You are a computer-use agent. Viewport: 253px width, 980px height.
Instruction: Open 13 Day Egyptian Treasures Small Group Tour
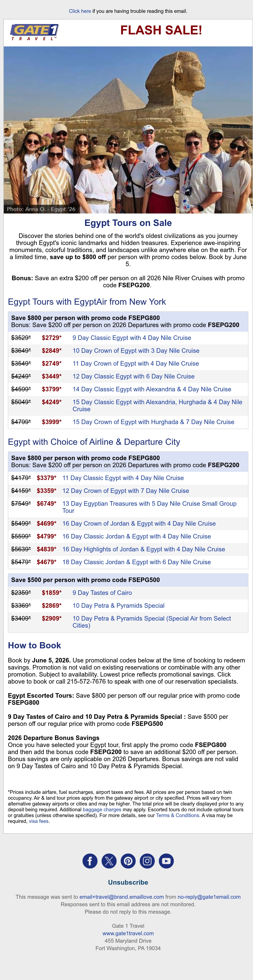[x=149, y=507]
